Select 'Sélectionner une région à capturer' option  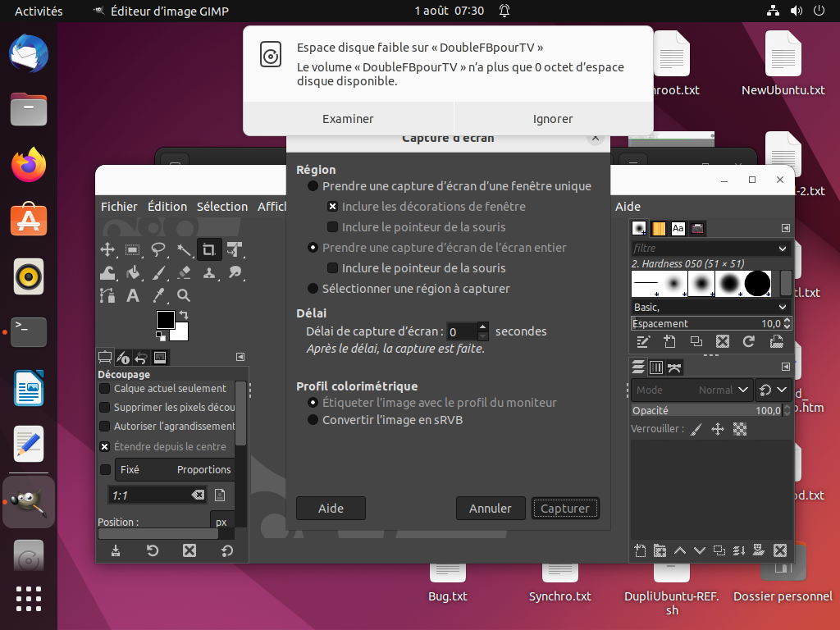(x=313, y=289)
